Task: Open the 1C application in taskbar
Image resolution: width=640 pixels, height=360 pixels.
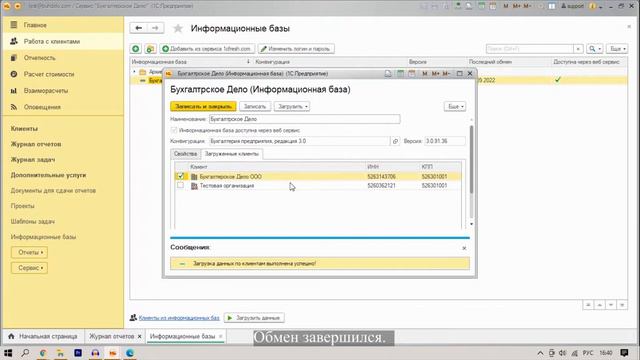Action: click(112, 353)
